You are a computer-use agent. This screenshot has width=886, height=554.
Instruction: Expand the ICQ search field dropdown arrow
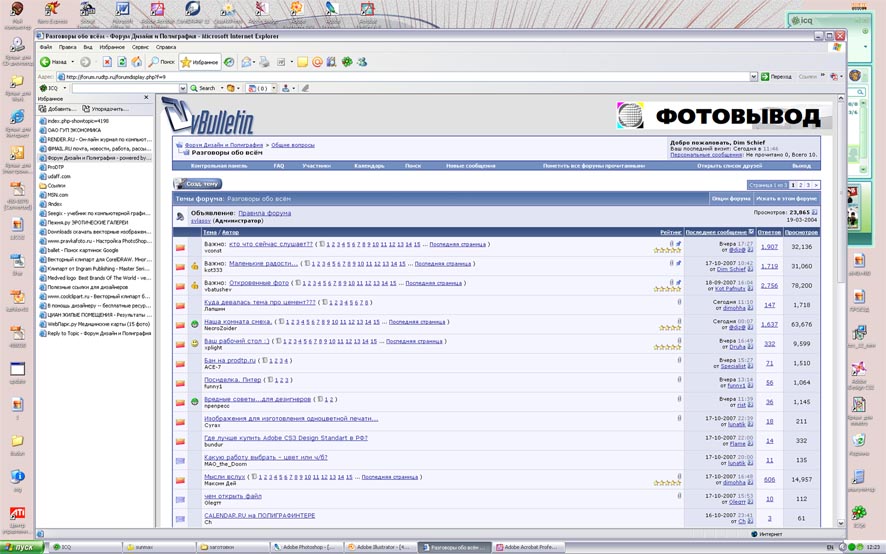click(183, 88)
